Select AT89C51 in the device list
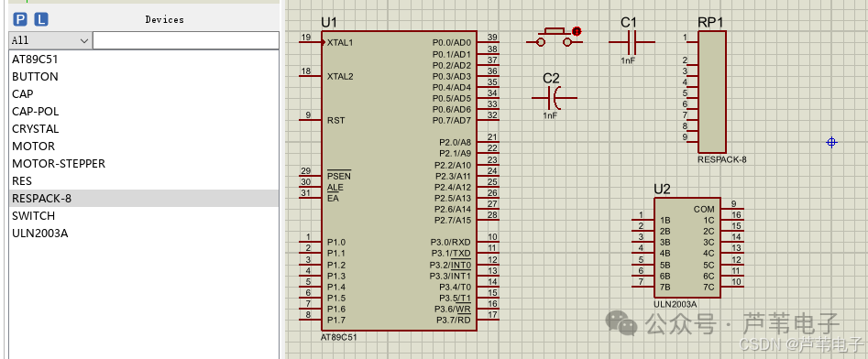 (x=144, y=60)
